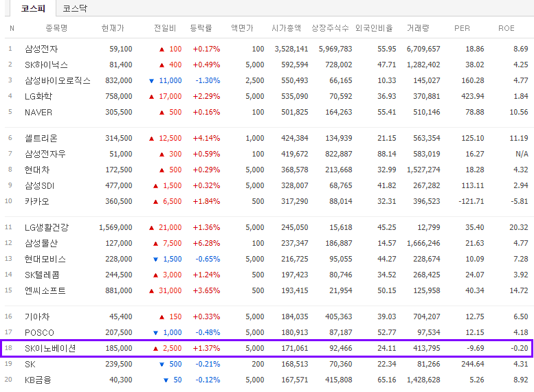The image size is (534, 392).
Task: Click 삼성바이오로직스 change rate -1.30%
Action: pyautogui.click(x=208, y=80)
